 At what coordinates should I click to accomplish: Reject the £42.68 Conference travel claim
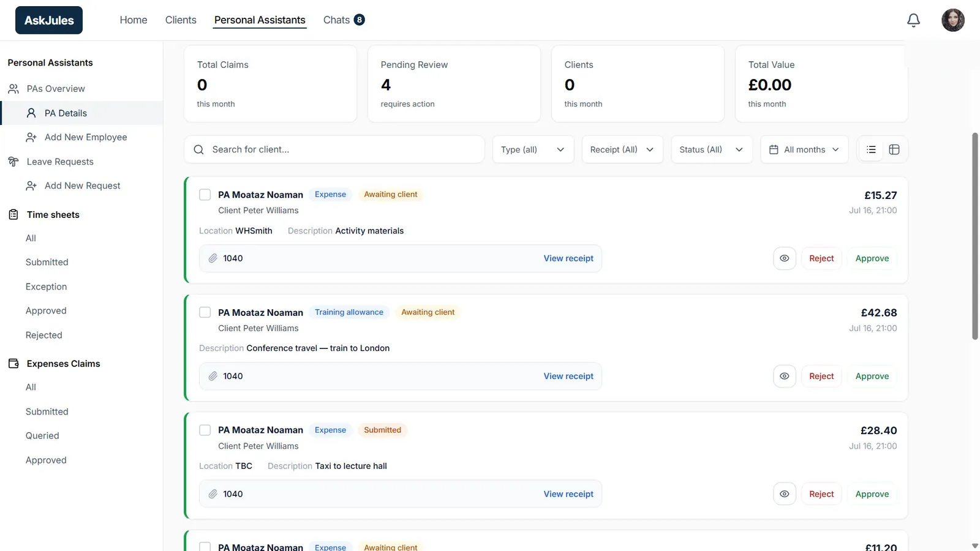[x=821, y=376]
